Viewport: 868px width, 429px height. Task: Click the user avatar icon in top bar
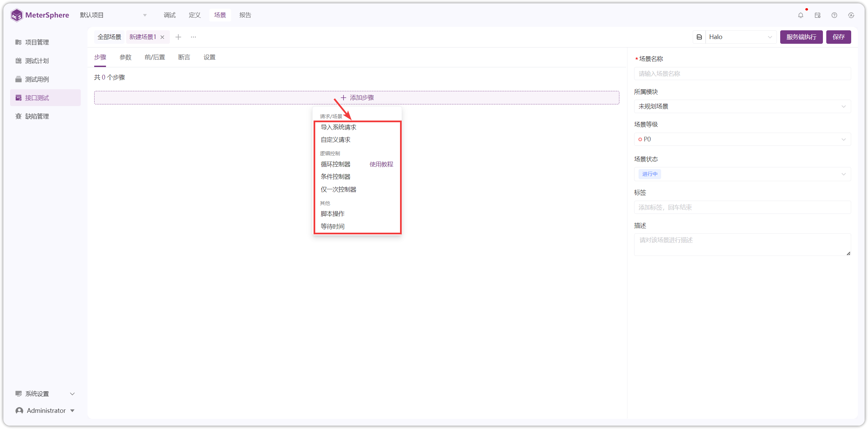(x=851, y=15)
